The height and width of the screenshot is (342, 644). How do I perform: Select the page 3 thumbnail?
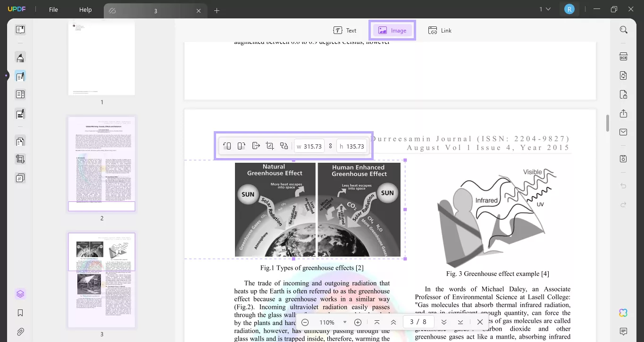(101, 280)
